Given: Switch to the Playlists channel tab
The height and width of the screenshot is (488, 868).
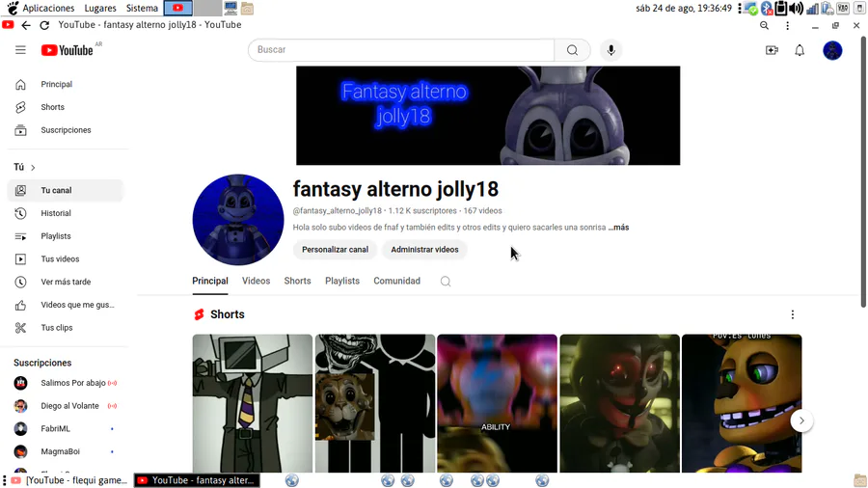Looking at the screenshot, I should coord(342,281).
